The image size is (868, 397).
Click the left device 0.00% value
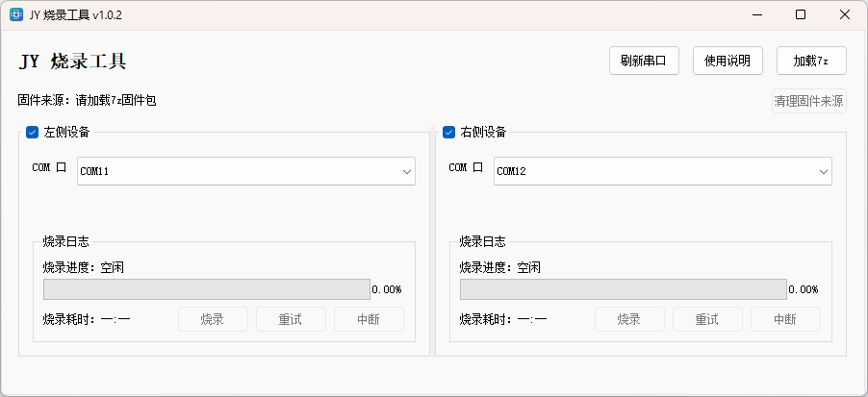coord(387,289)
